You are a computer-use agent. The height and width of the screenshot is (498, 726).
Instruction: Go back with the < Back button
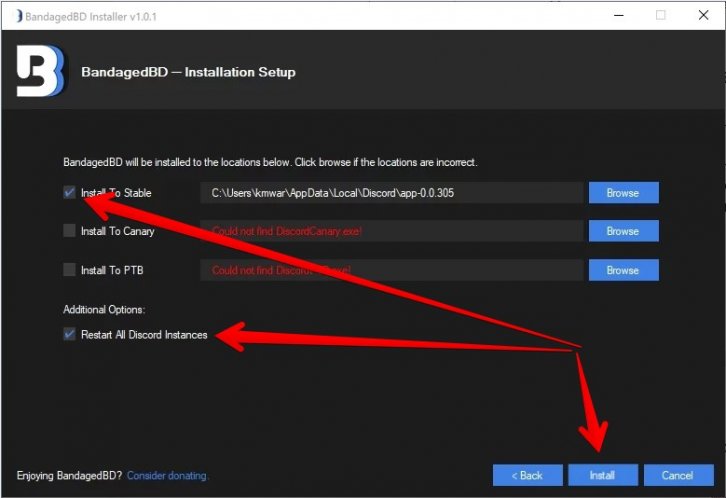527,475
